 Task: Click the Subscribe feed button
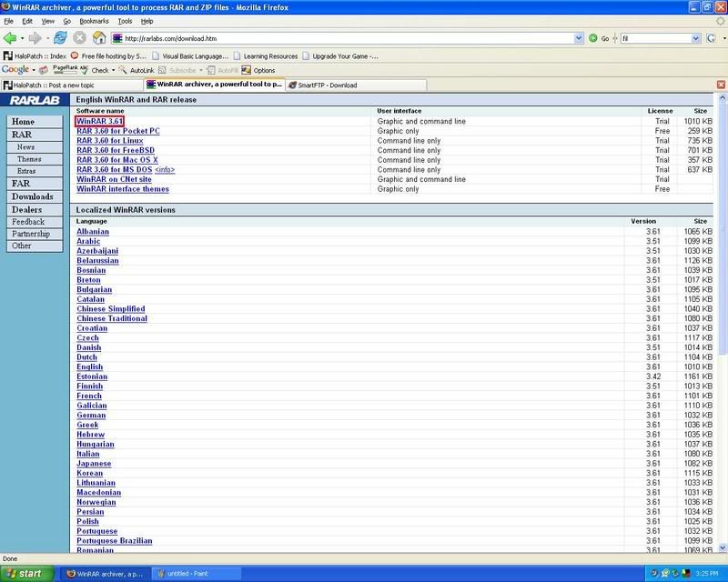click(177, 70)
